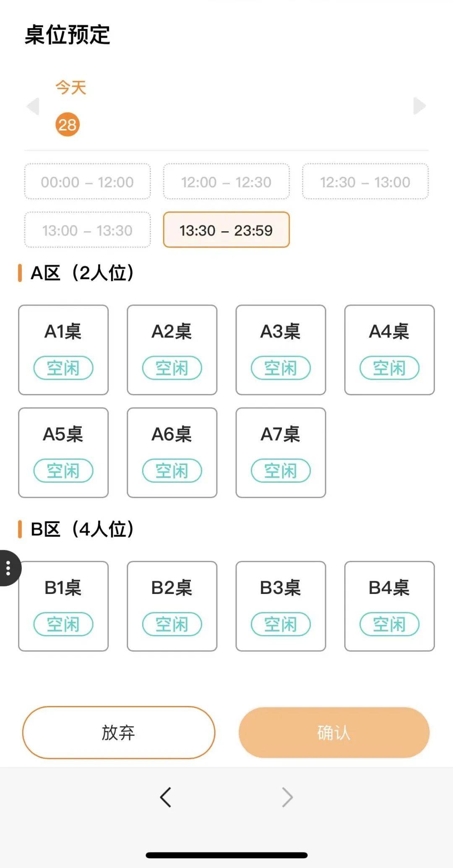Tap the browser back chevron
The height and width of the screenshot is (868, 453).
pos(166,797)
